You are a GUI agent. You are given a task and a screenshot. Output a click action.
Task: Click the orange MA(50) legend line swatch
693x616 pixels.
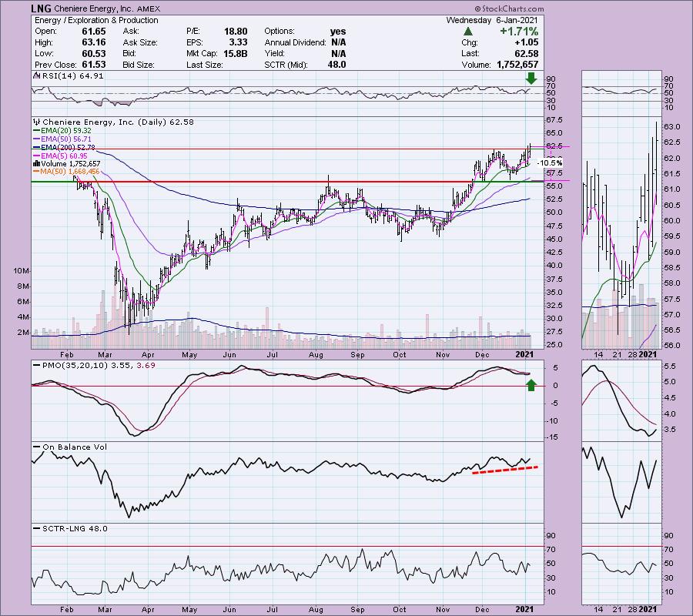pos(37,172)
